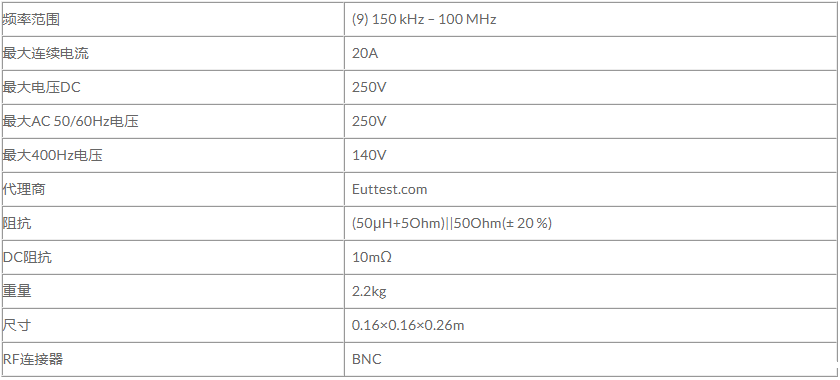Viewport: 840px width, 380px height.
Task: Click the 最大400Hz电压 label
Action: click(x=52, y=155)
